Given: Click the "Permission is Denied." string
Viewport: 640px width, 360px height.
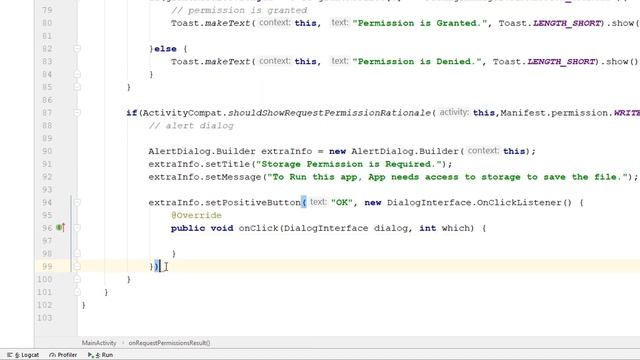Looking at the screenshot, I should click(x=417, y=62).
